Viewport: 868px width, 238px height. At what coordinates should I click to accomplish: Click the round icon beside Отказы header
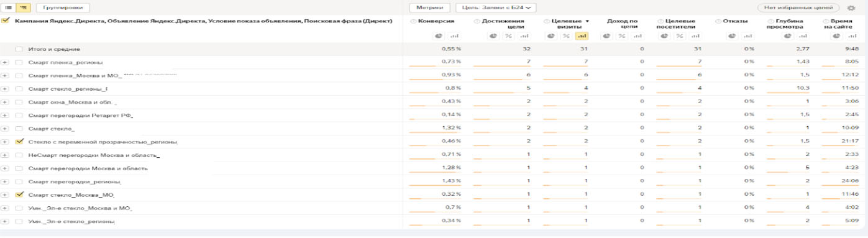click(718, 21)
